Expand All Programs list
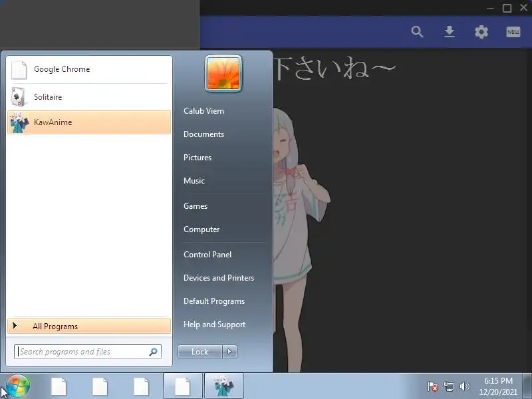This screenshot has width=532, height=399. pos(89,327)
